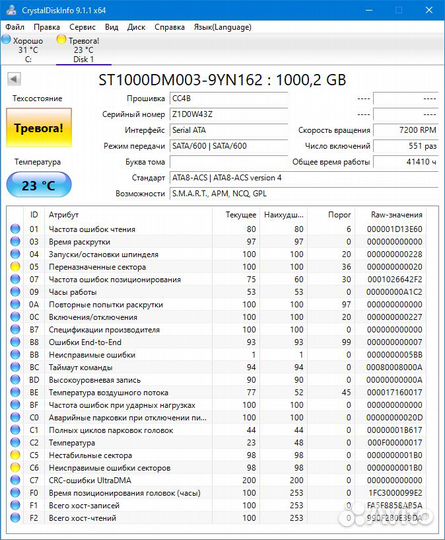Screen dimensions: 445x540
Task: Select the Disk 1 tab marked Тревога!
Action: pos(83,50)
